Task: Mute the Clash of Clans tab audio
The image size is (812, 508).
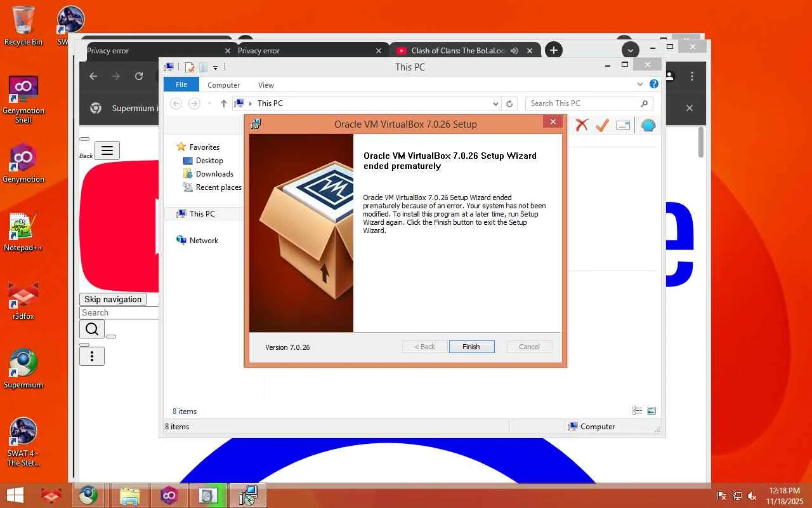Action: (514, 51)
